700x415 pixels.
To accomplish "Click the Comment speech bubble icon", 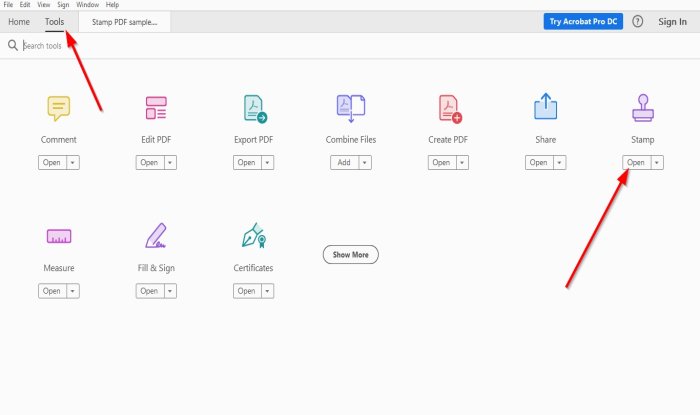I will point(59,108).
